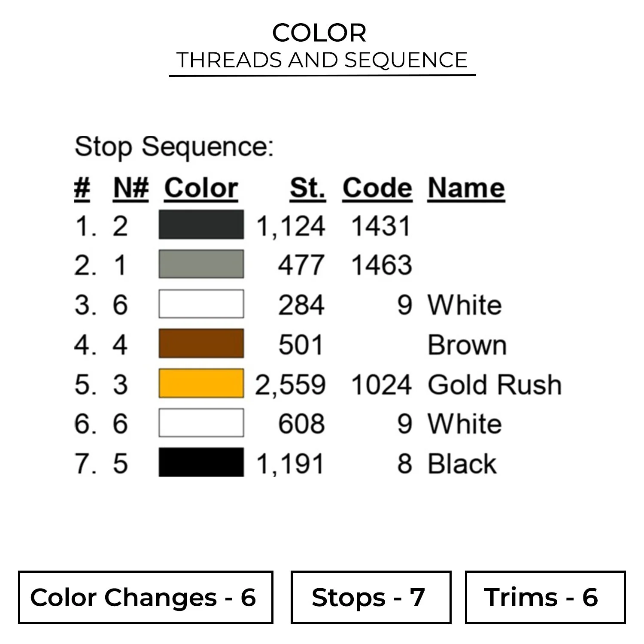Click the Stop Sequence label
The image size is (644, 644).
tap(174, 147)
